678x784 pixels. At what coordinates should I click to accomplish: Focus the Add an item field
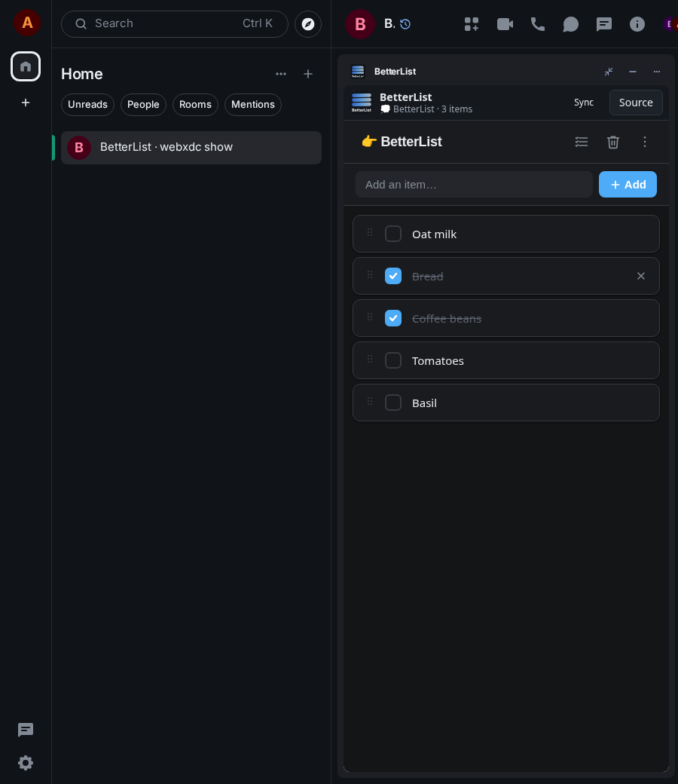coord(474,185)
